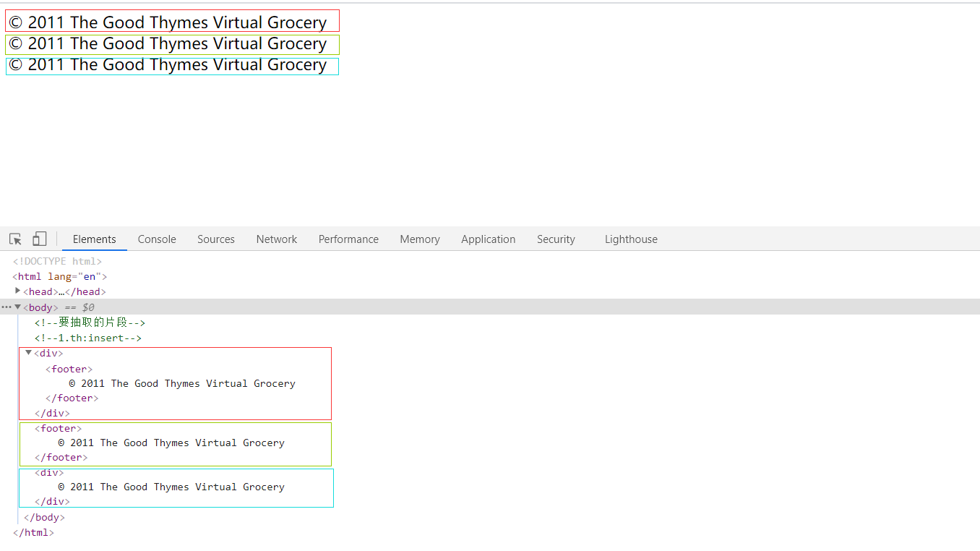This screenshot has height=551, width=980.
Task: Select the first closing div tag
Action: click(52, 413)
